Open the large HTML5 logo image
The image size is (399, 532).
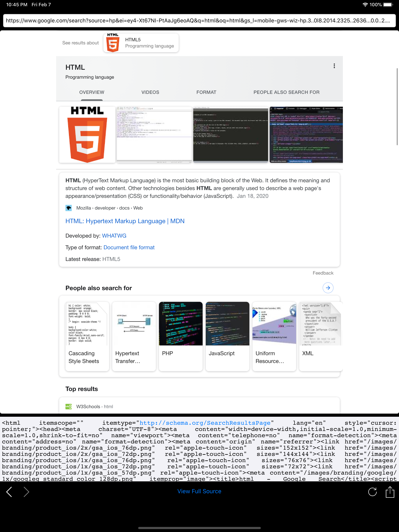(87, 135)
